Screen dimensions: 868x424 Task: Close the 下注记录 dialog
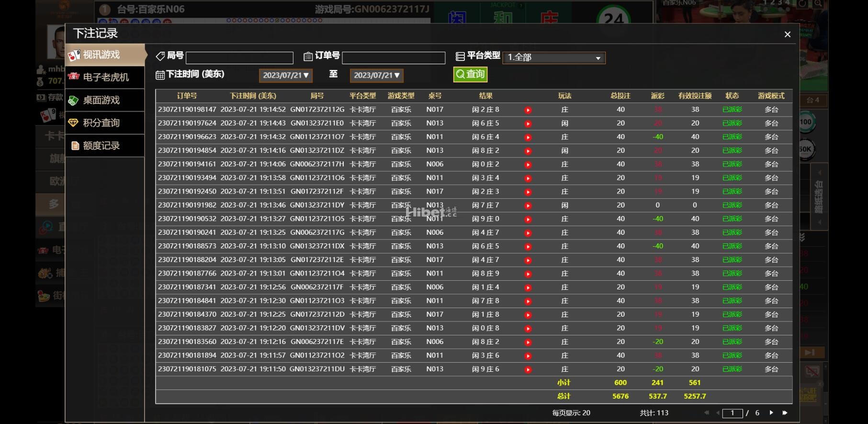(787, 34)
